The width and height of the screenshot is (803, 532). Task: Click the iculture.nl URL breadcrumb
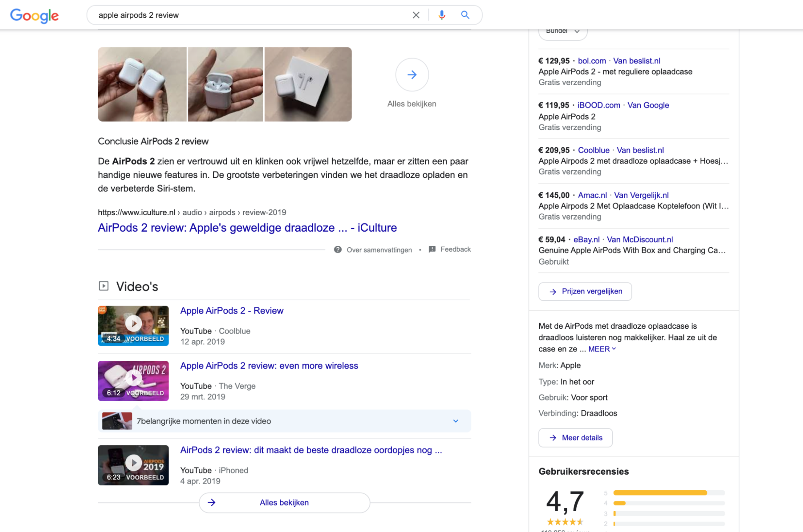(192, 212)
